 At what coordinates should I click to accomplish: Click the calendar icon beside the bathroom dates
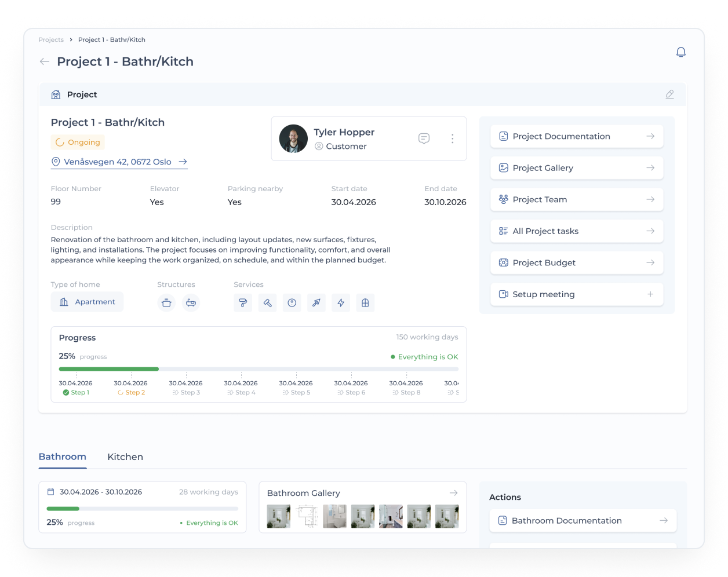(50, 492)
